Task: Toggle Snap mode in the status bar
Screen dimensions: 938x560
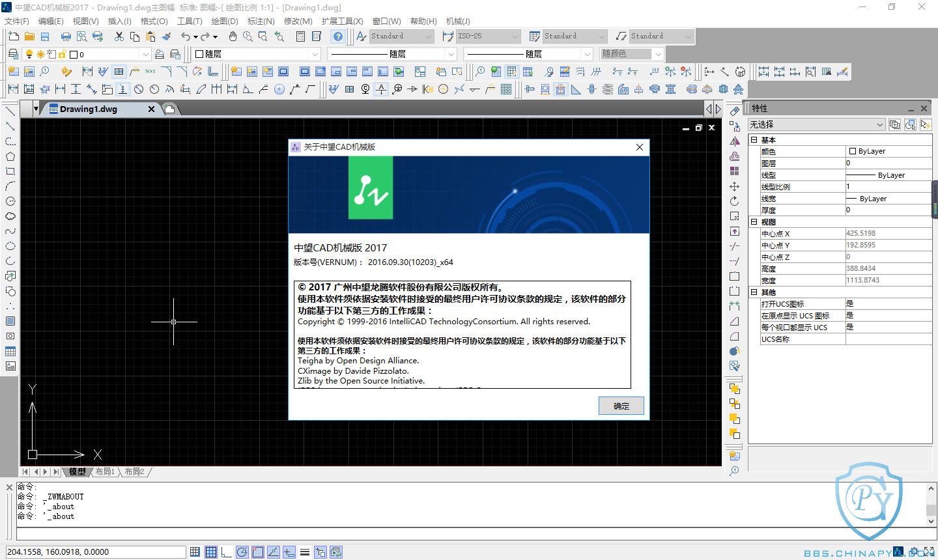Action: point(195,552)
